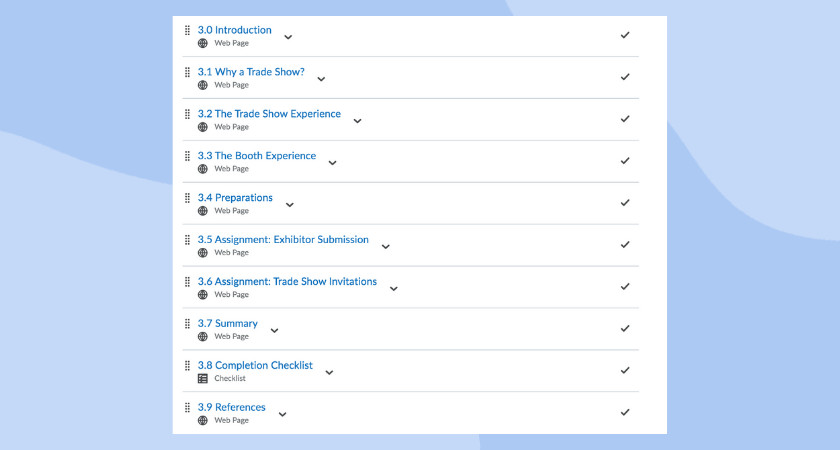Toggle completion checkmark for 3.8 Completion Checklist
Viewport: 840px width, 450px height.
625,370
